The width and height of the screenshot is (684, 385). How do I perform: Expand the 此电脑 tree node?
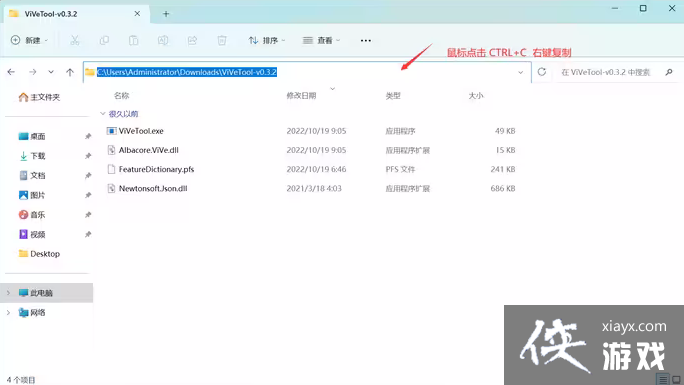[8, 293]
